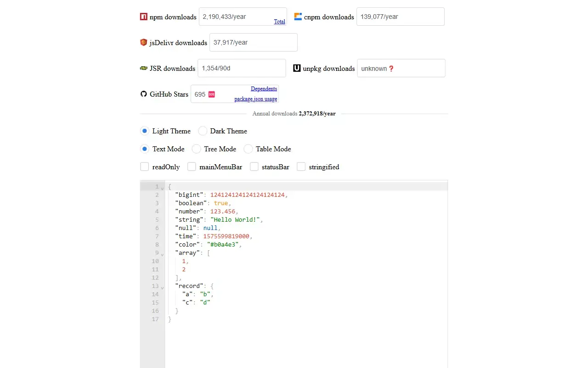Click the color value "#b0a4e3"
Screen dimensions: 588x368
223,245
